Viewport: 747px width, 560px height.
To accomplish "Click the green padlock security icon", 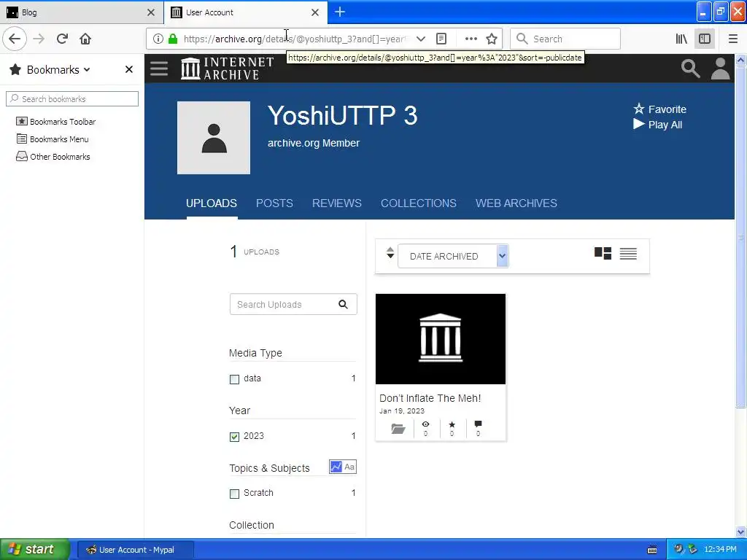I will pyautogui.click(x=173, y=39).
